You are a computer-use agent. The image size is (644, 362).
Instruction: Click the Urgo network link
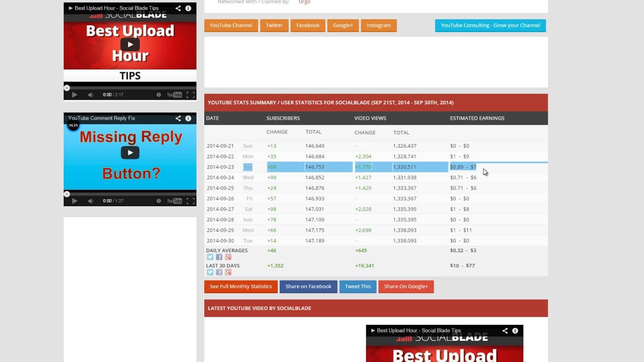point(304,2)
